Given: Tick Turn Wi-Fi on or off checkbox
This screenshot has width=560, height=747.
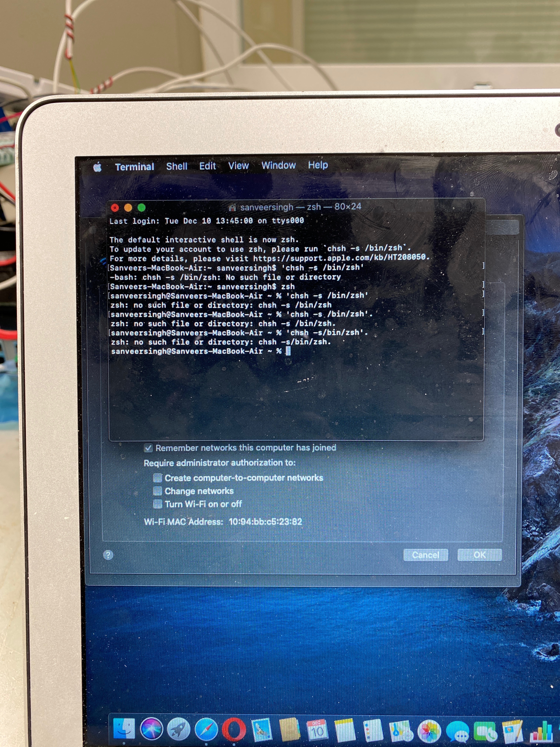Looking at the screenshot, I should pos(158,504).
